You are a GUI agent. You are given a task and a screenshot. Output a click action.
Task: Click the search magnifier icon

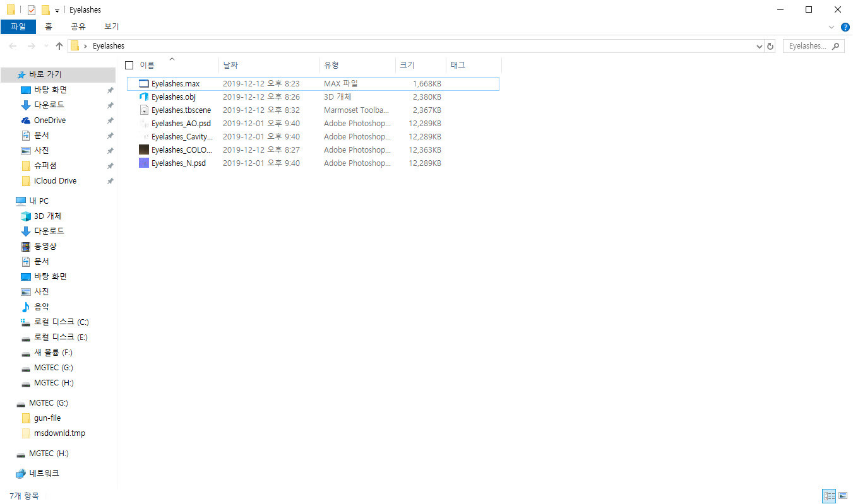coord(836,46)
